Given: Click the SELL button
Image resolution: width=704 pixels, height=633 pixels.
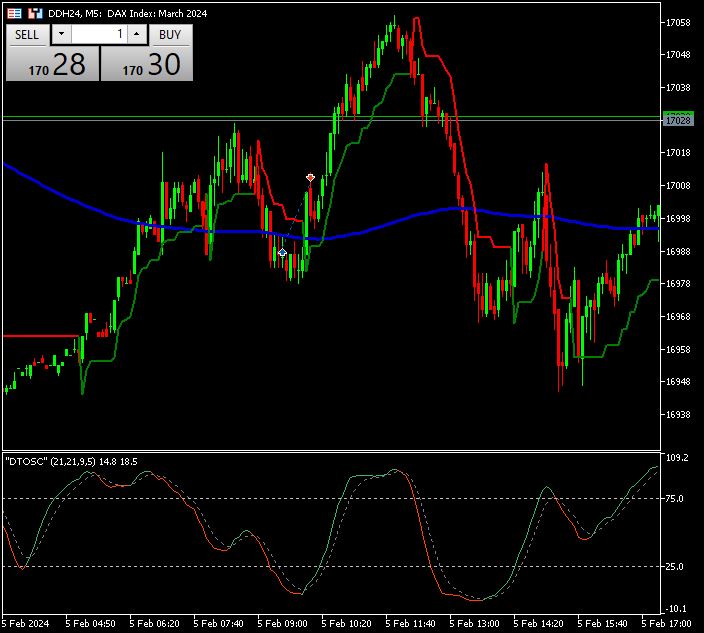Looking at the screenshot, I should coord(26,35).
